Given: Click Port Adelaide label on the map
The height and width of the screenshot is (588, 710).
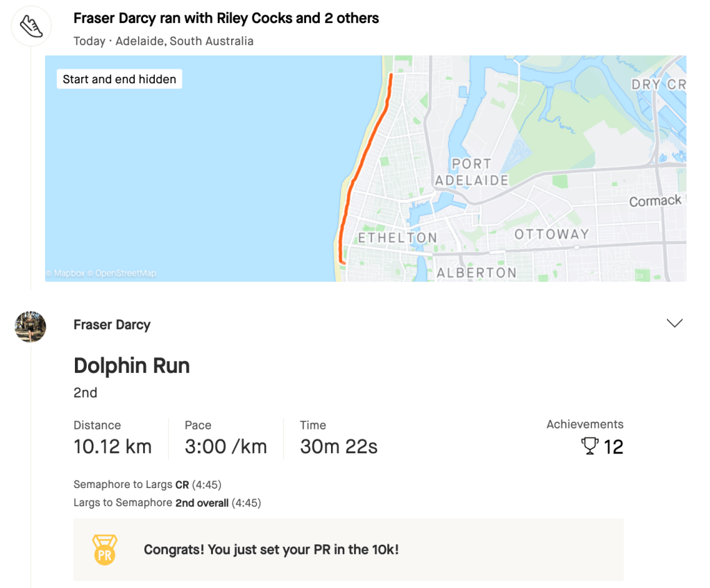Looking at the screenshot, I should 471,172.
